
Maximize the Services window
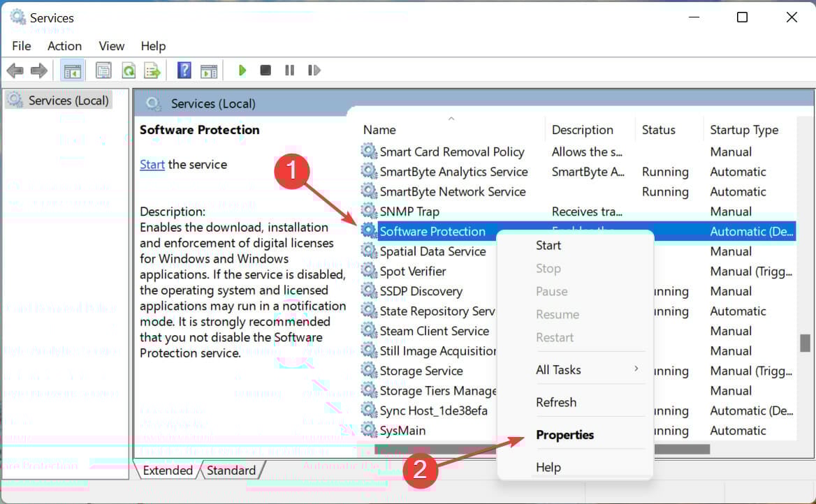tap(742, 17)
